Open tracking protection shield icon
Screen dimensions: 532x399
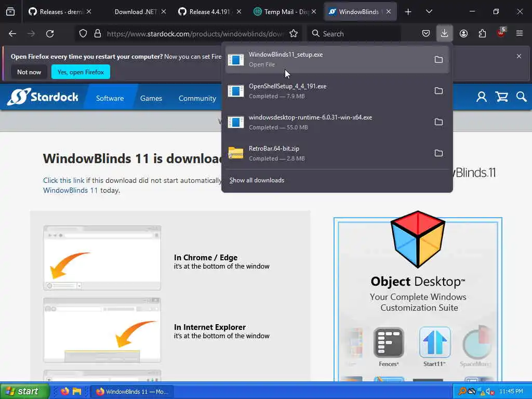click(83, 34)
